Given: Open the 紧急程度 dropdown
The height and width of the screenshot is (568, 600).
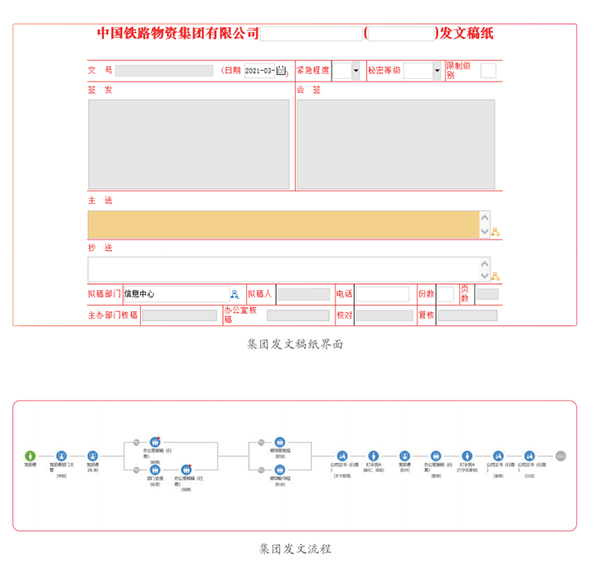Looking at the screenshot, I should [x=356, y=71].
